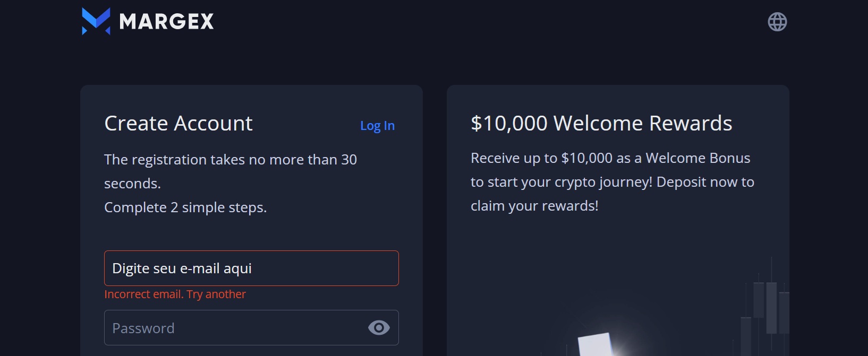
Task: Go to the Log In page
Action: pos(377,126)
